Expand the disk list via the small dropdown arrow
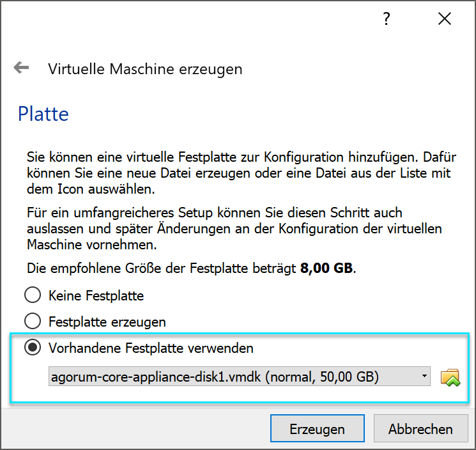Image resolution: width=476 pixels, height=450 pixels. click(x=424, y=376)
